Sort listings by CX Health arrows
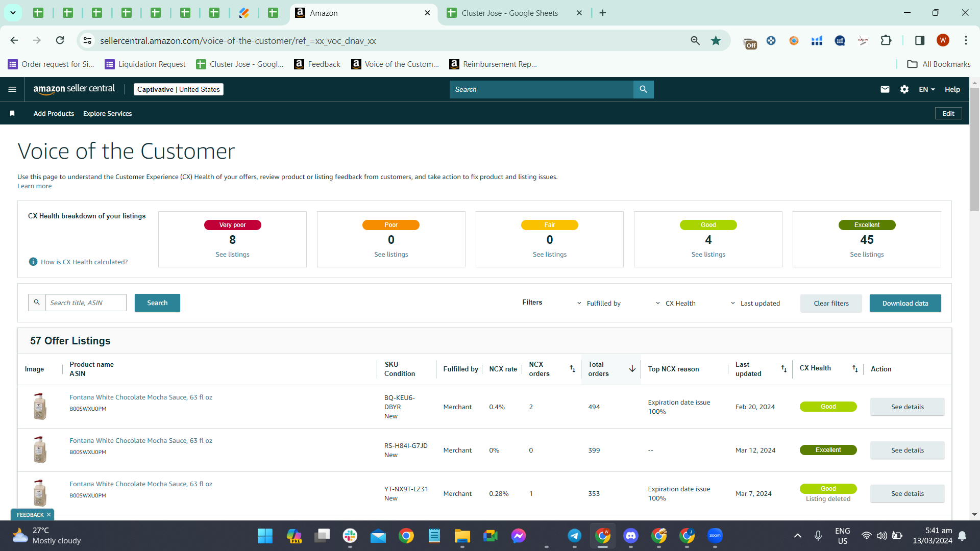Image resolution: width=980 pixels, height=551 pixels. tap(855, 368)
